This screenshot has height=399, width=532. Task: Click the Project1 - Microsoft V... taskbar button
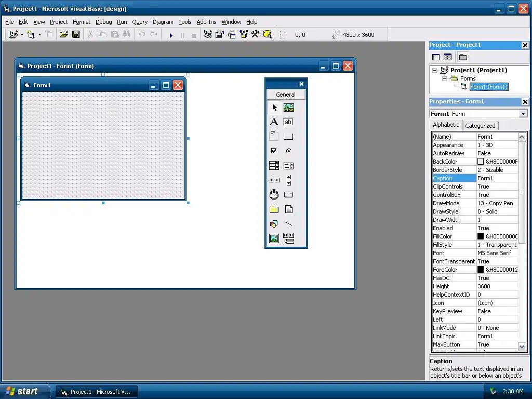pyautogui.click(x=97, y=392)
